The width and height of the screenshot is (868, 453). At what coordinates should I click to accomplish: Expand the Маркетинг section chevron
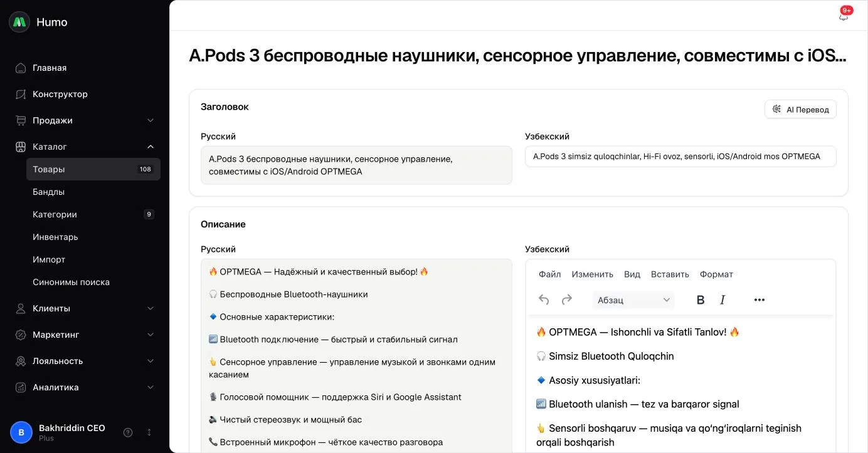click(x=151, y=335)
